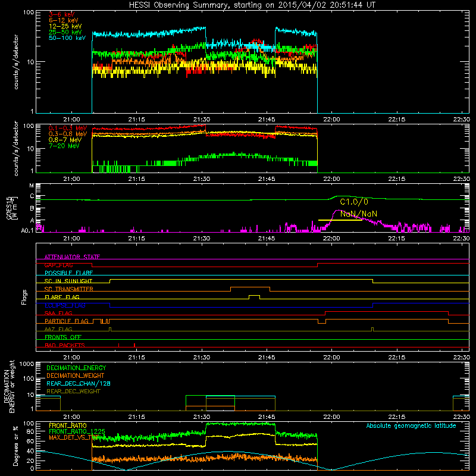Select the POSSIBLE_FLARE flag label
Viewport: 476px width, 476px height.
[x=68, y=273]
